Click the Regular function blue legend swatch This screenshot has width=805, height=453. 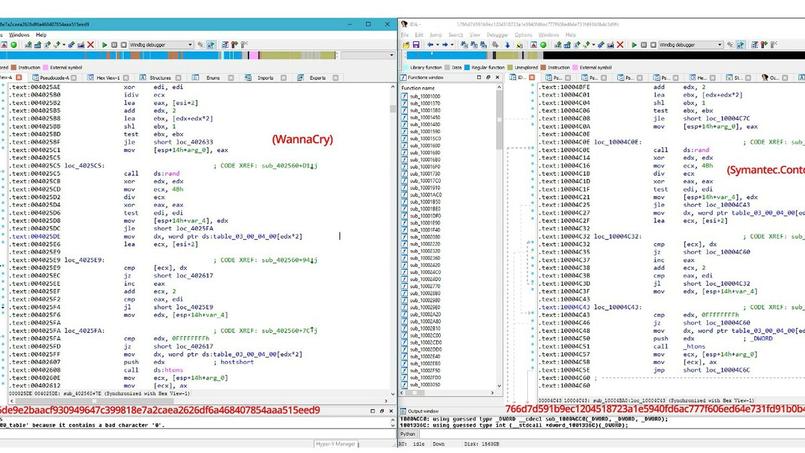pyautogui.click(x=467, y=67)
